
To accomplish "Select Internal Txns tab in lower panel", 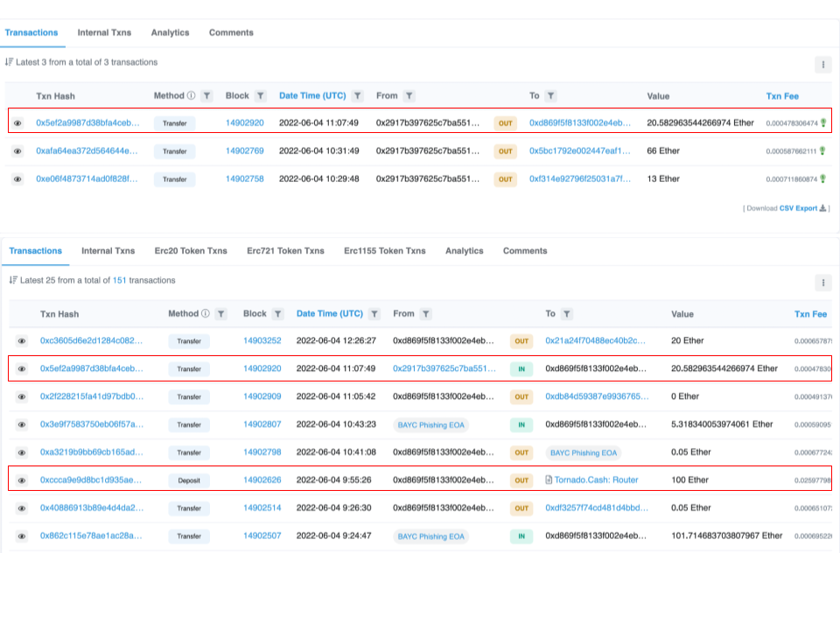I will [108, 251].
